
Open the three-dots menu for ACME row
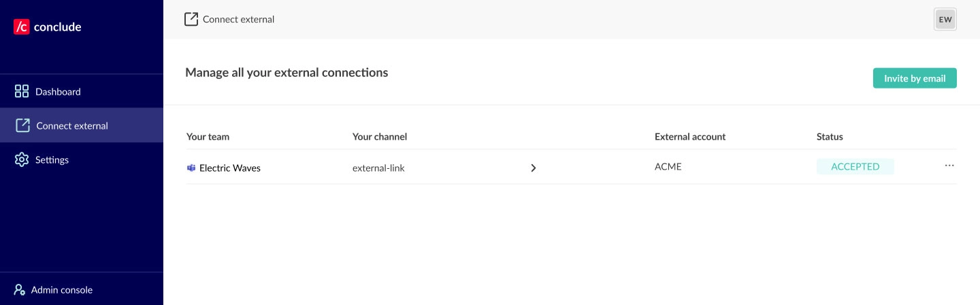coord(949,166)
